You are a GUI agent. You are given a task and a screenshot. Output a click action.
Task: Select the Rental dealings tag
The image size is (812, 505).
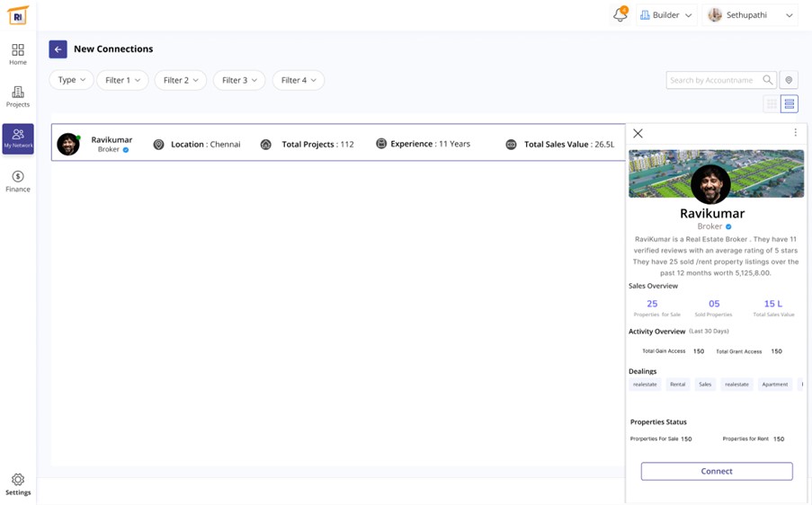click(x=677, y=385)
